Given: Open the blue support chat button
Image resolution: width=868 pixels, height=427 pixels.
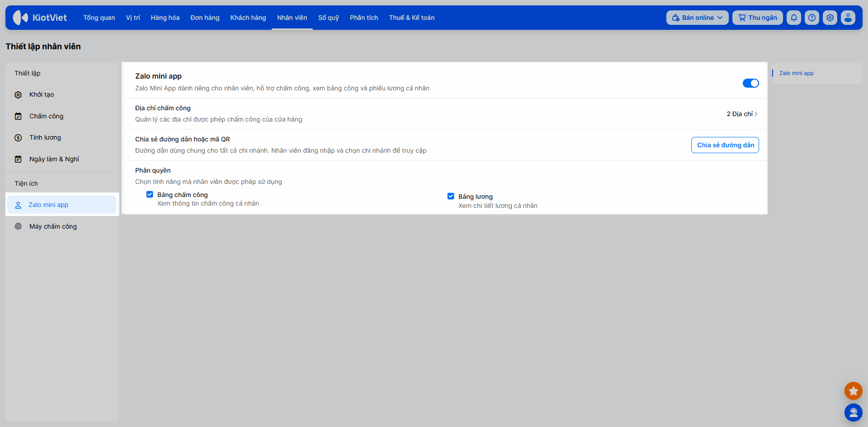Looking at the screenshot, I should click(854, 413).
